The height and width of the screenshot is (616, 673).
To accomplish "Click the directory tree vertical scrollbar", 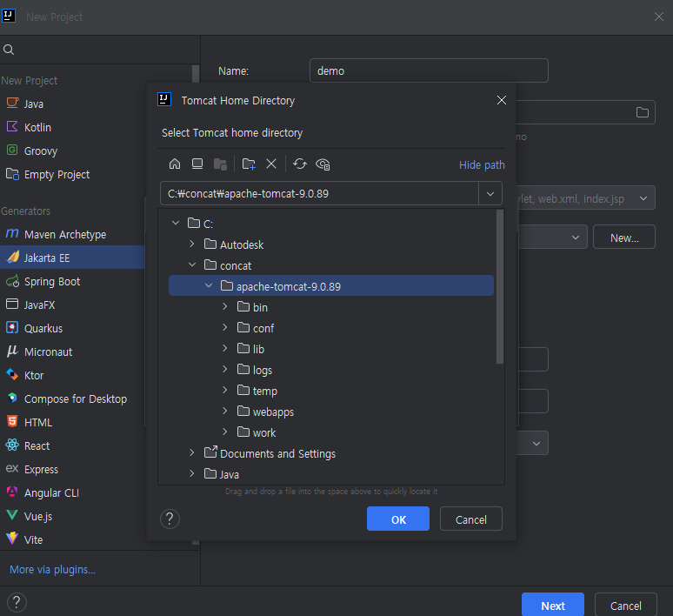I will coord(500,287).
